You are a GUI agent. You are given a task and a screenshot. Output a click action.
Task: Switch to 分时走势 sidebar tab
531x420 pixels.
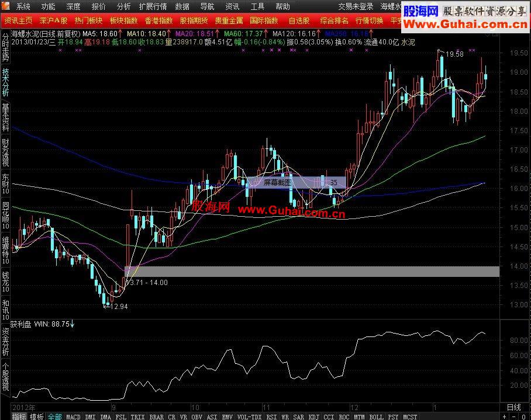pyautogui.click(x=5, y=48)
